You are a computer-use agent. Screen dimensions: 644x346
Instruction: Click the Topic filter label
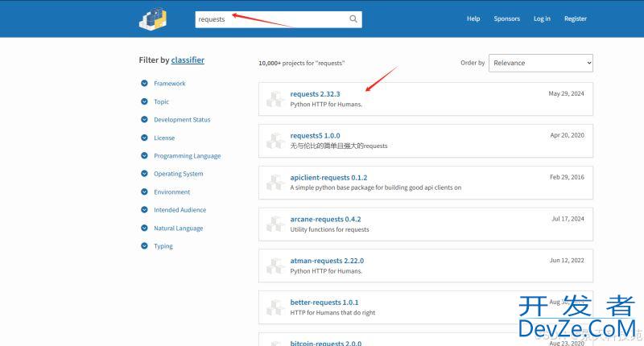(x=162, y=101)
